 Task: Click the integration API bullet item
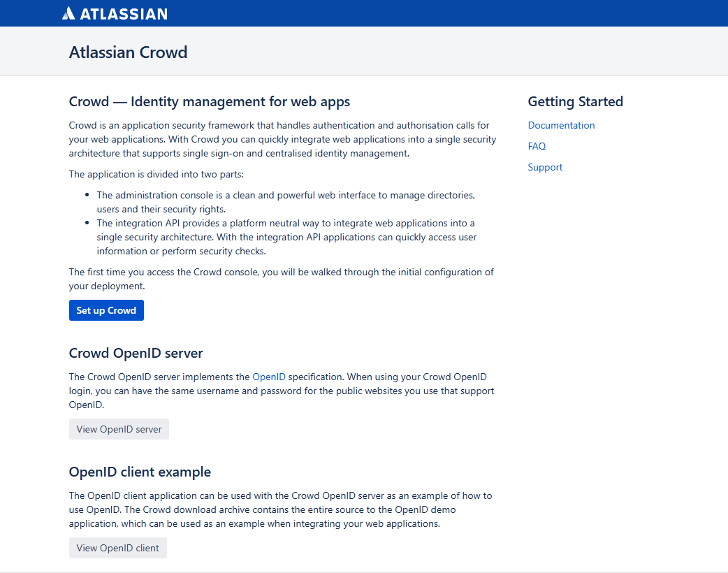pos(286,237)
